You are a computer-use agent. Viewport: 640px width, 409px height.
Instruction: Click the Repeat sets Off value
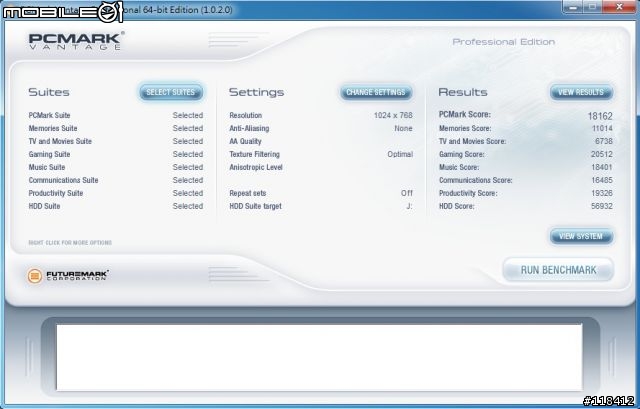[407, 193]
